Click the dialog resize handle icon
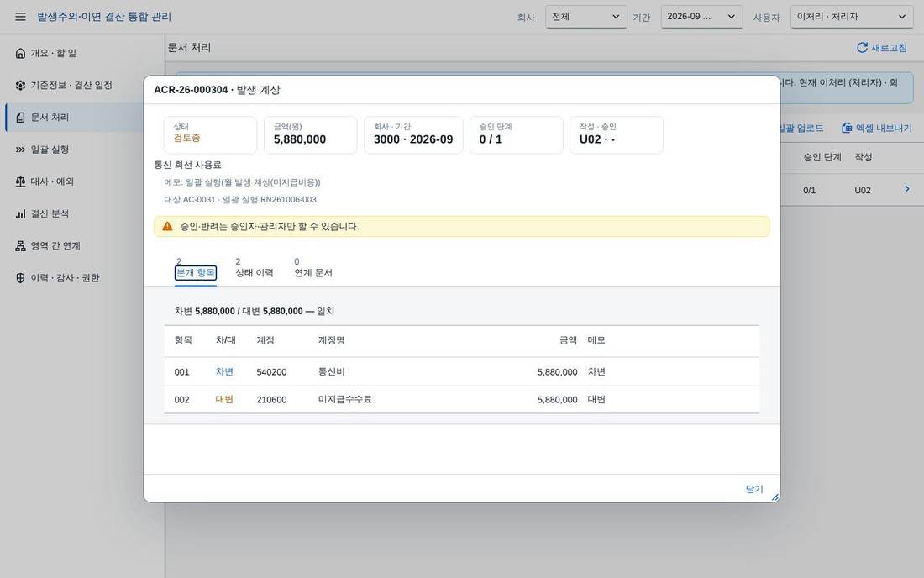 775,497
